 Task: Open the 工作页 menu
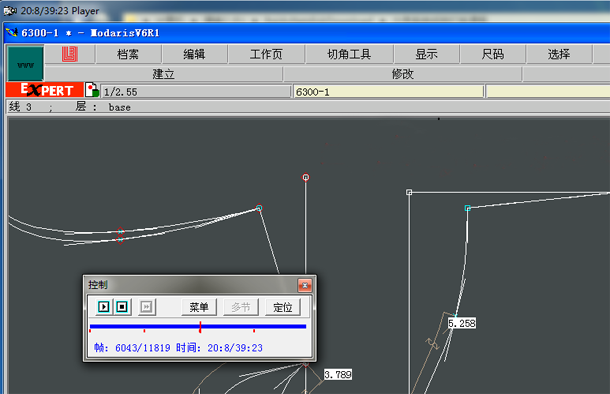266,54
